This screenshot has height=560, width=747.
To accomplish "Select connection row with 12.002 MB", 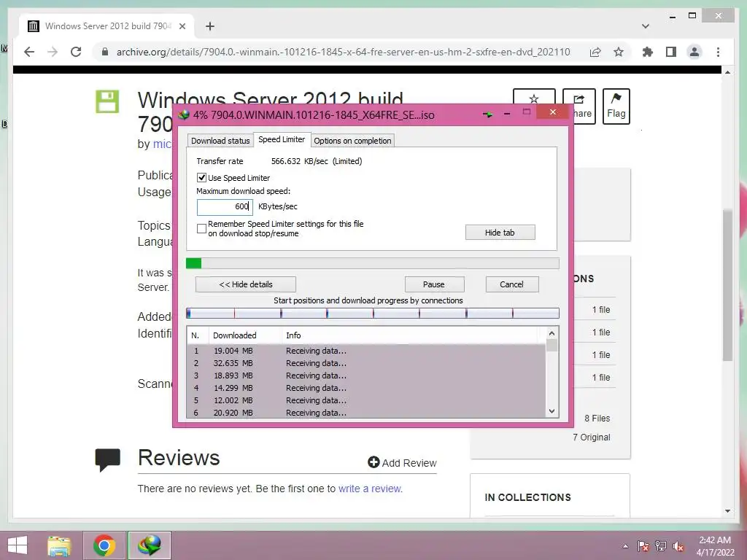I will (x=366, y=400).
